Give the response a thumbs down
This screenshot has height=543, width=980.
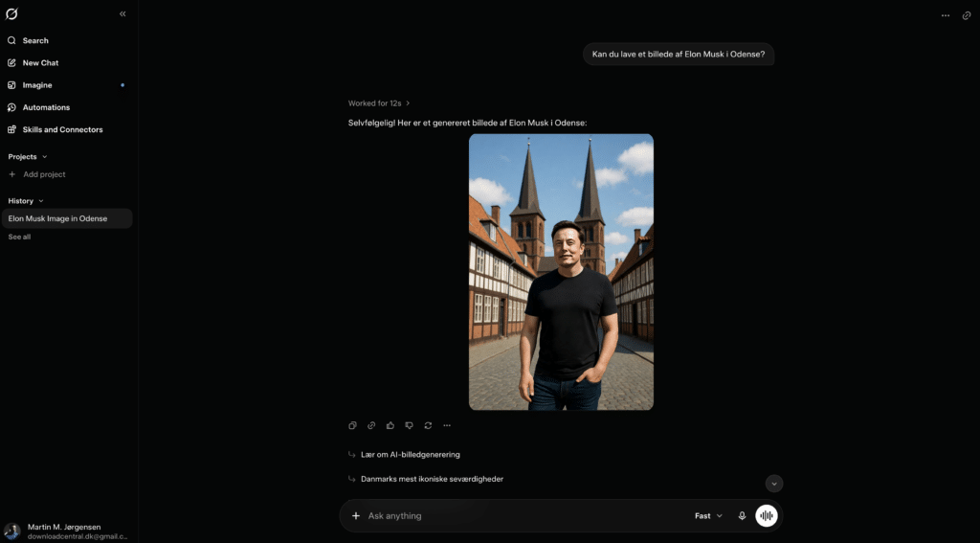pyautogui.click(x=409, y=425)
